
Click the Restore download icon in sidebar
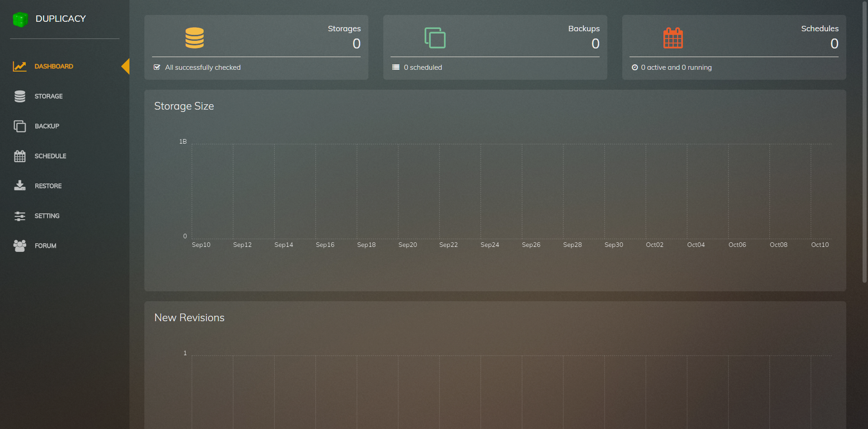coord(19,186)
